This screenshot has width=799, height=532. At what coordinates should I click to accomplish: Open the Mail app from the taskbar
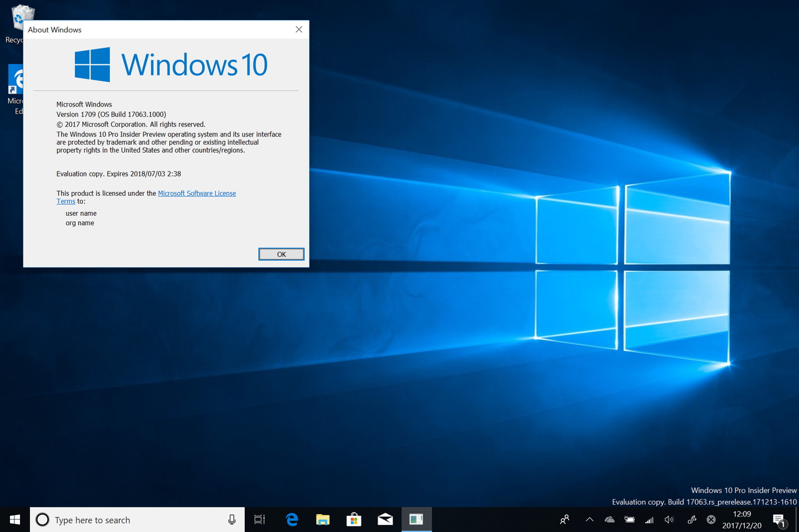click(385, 519)
